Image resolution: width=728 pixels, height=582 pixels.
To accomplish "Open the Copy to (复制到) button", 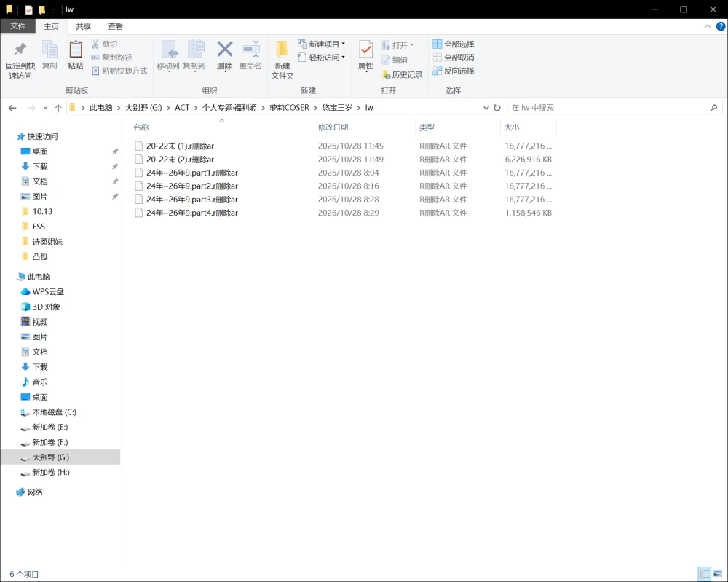I will coord(194,55).
